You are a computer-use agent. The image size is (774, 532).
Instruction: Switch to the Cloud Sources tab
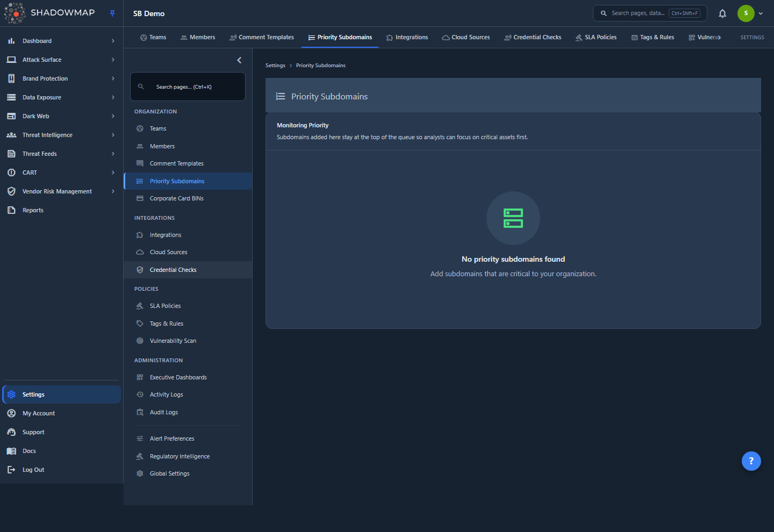466,37
